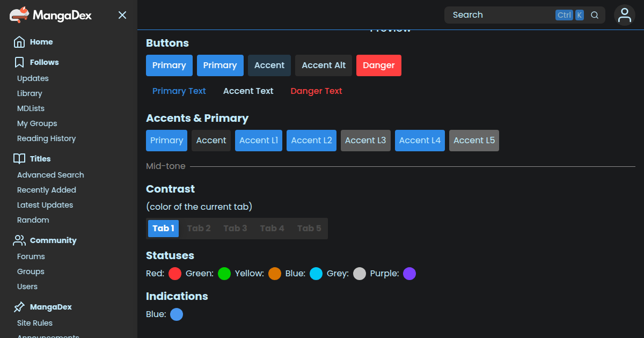Click the Purple status circle
Viewport: 644px width, 338px height.
coord(409,274)
